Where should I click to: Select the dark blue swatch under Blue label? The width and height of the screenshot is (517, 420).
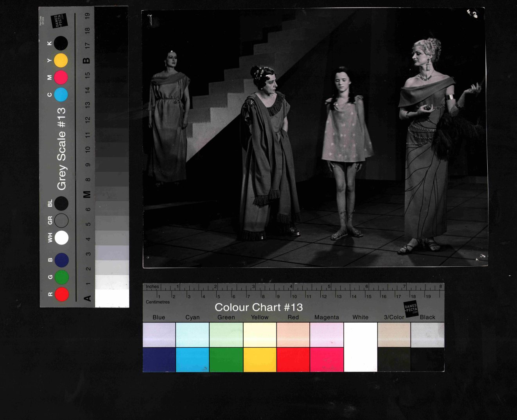pyautogui.click(x=159, y=360)
